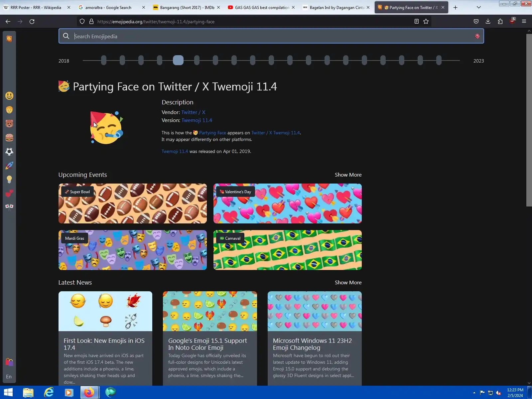This screenshot has width=532, height=399.
Task: Switch to RRR Poster Wikipedia tab
Action: click(36, 7)
